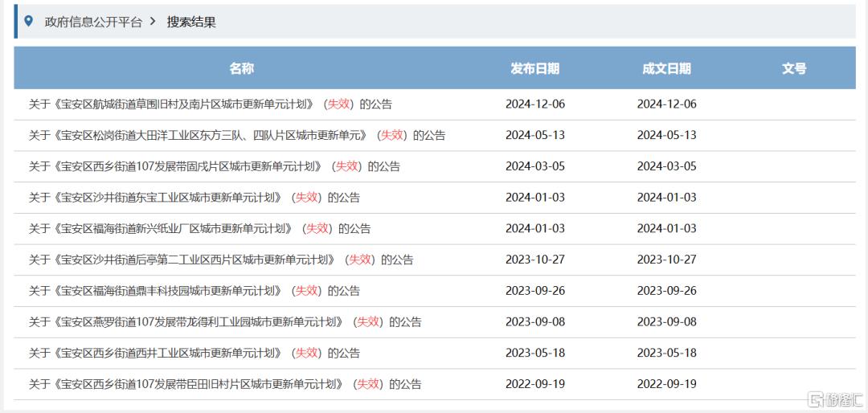Select 成文日期 value 2024-03-05
The width and height of the screenshot is (868, 413).
tap(667, 166)
